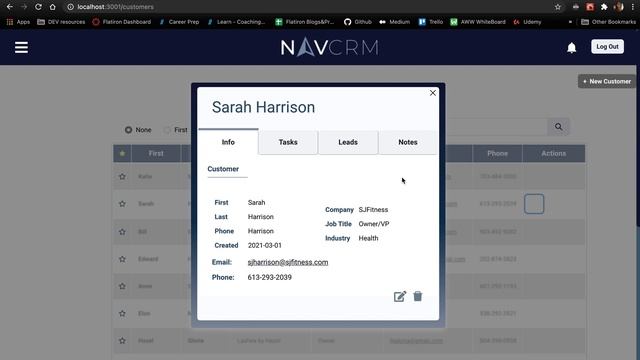Open the browser extensions puzzle icon
The height and width of the screenshot is (360, 640).
pos(604,7)
